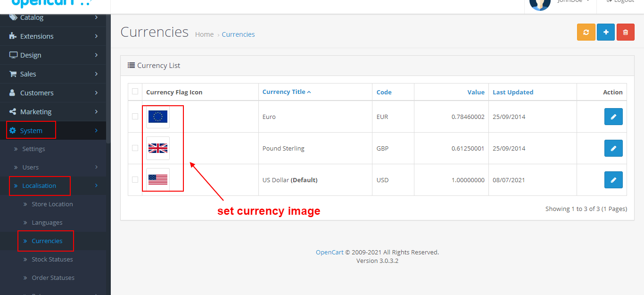The image size is (644, 295).
Task: Click the US flag icon for US Dollar
Action: pyautogui.click(x=158, y=179)
